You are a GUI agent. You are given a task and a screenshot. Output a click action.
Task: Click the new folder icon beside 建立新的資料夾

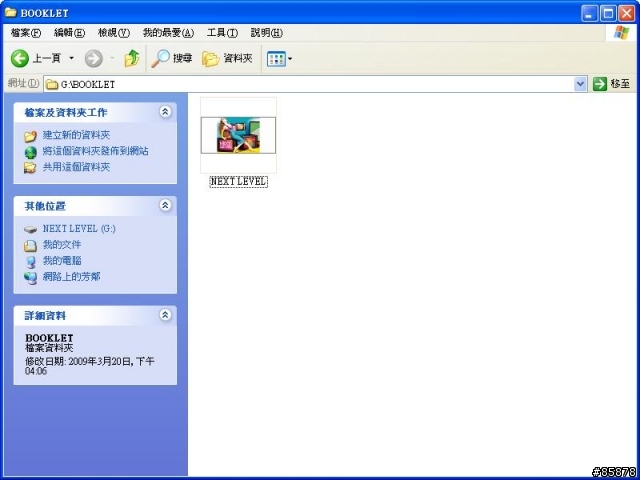click(x=30, y=136)
